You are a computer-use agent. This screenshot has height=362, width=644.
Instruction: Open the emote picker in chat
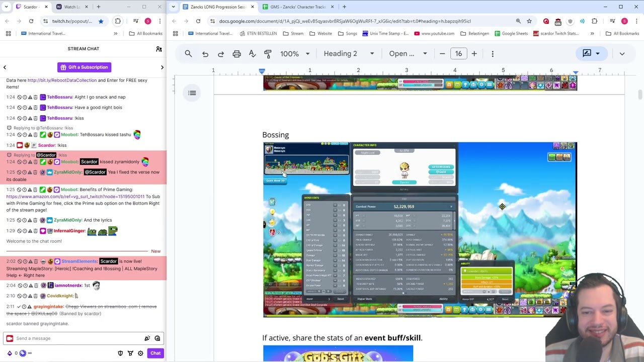[157, 338]
